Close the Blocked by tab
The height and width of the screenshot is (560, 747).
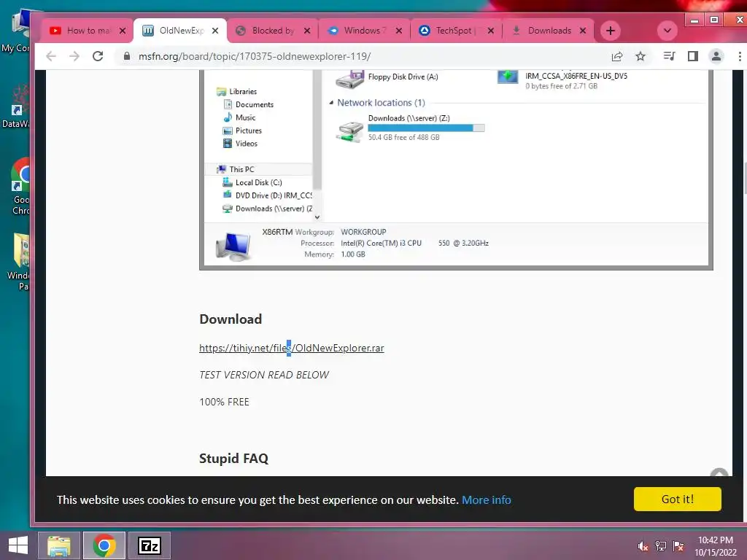click(x=307, y=31)
